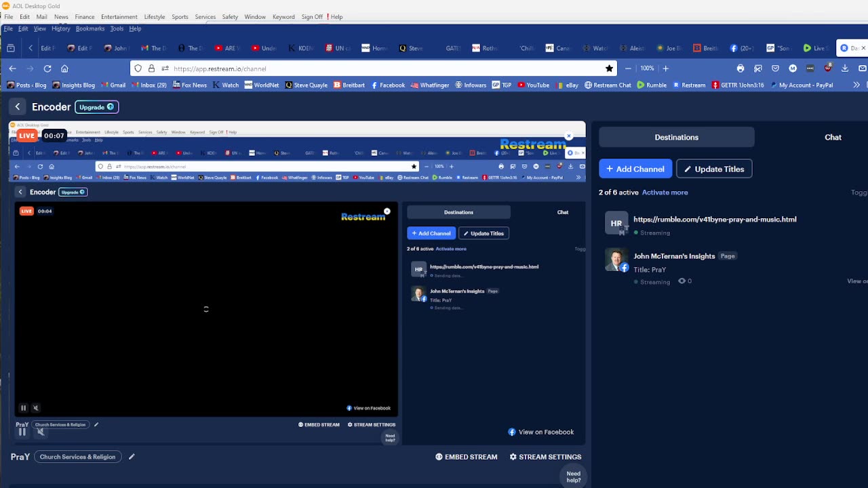The height and width of the screenshot is (488, 868).
Task: Click View on Facebook link
Action: [x=541, y=432]
